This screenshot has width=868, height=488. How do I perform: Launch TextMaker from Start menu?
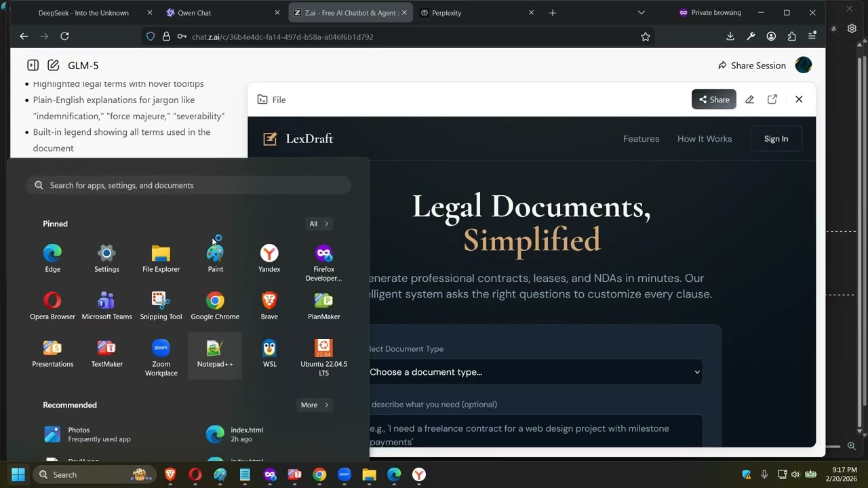click(106, 353)
